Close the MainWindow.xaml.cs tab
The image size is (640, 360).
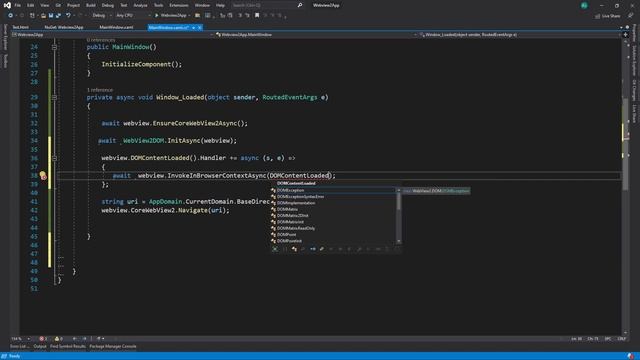pos(200,27)
